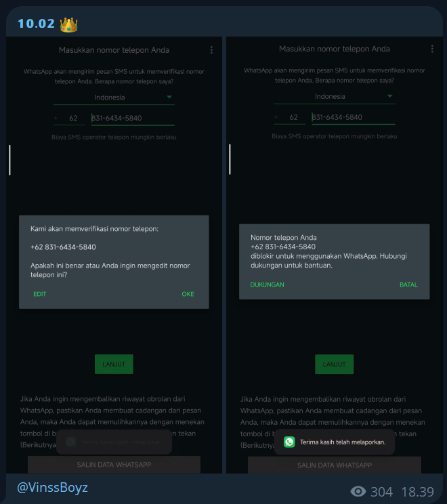The width and height of the screenshot is (447, 504).
Task: Click phone number field in left screenshot
Action: click(133, 119)
